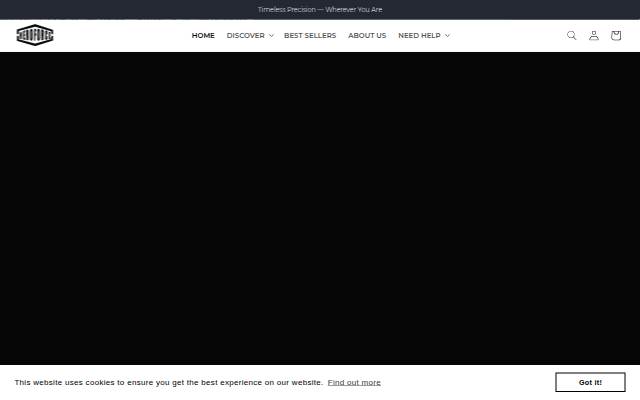Go to the HOME menu item
The width and height of the screenshot is (640, 400).
203,36
